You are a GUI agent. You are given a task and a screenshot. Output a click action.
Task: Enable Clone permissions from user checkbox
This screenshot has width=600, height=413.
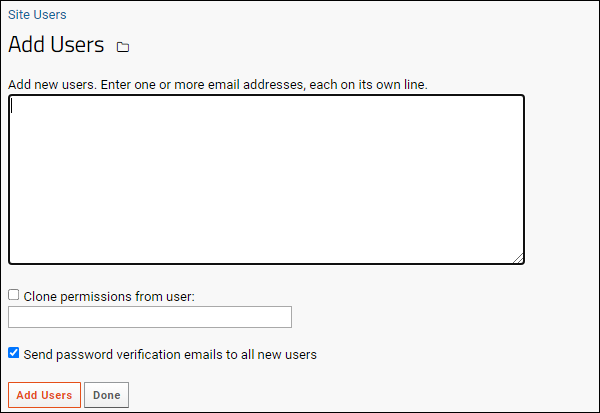[x=13, y=295]
